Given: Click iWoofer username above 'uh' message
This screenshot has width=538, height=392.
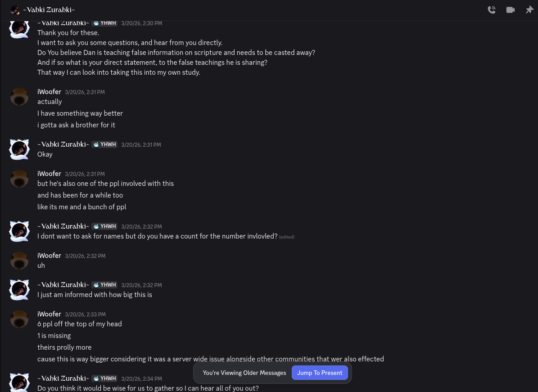Looking at the screenshot, I should tap(49, 256).
